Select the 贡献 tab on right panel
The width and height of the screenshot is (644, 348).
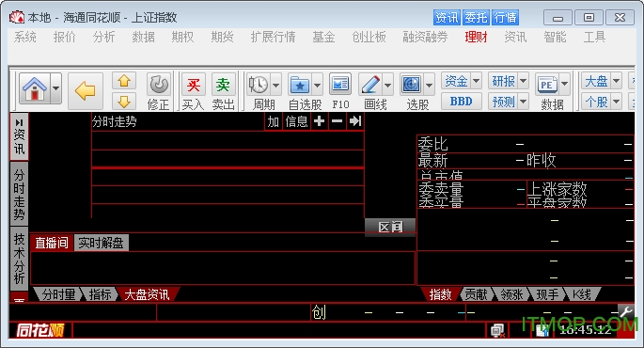coord(476,294)
